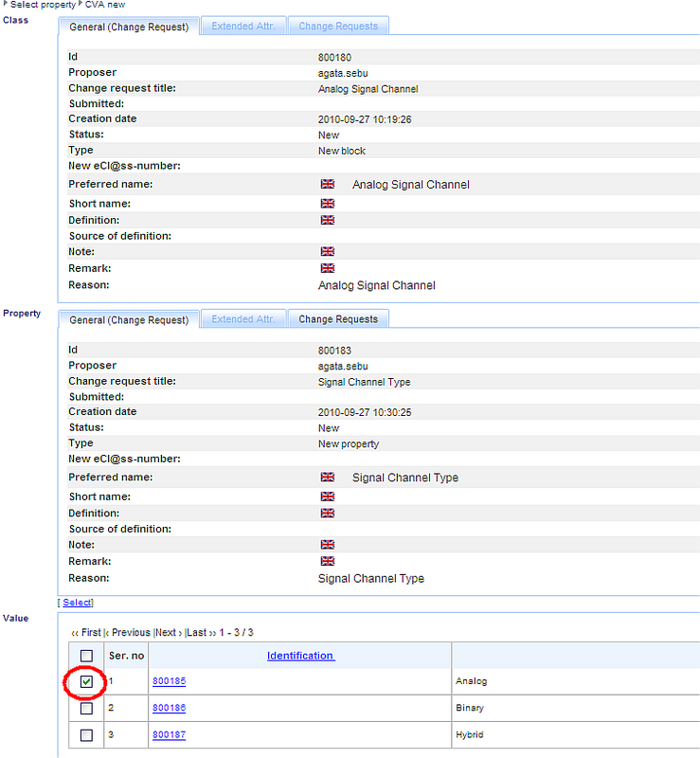Screen dimensions: 700x758
Task: Check the checkbox for Binary value row
Action: pyautogui.click(x=86, y=708)
